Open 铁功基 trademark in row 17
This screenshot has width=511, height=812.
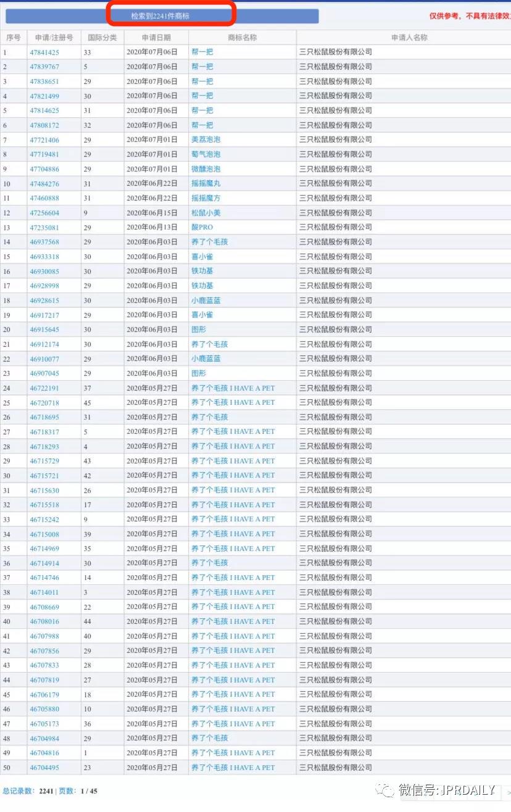[202, 286]
